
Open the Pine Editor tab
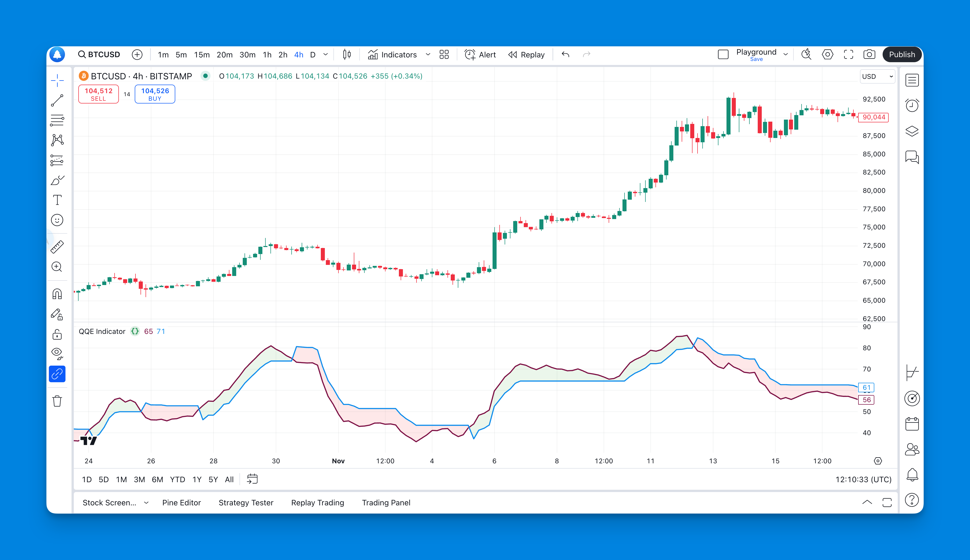point(182,503)
